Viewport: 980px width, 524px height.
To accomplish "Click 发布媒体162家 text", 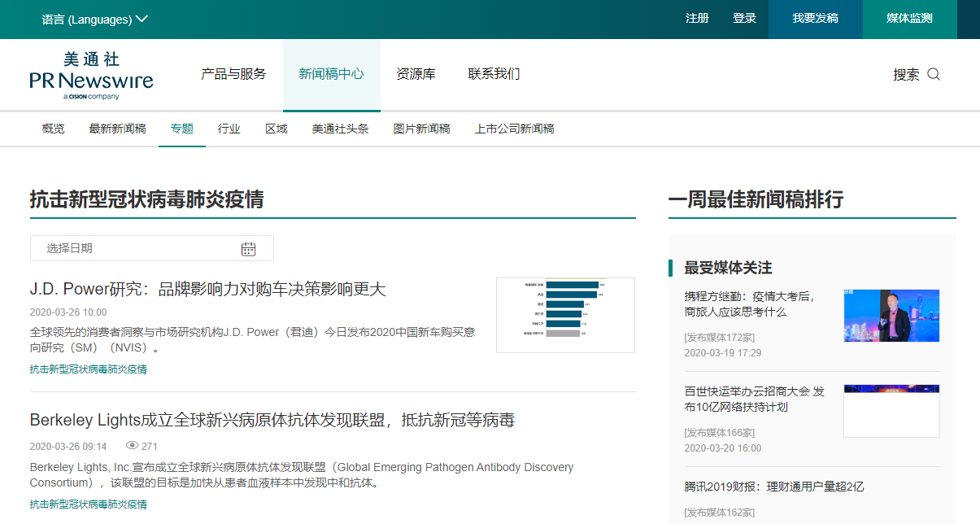I will pyautogui.click(x=720, y=513).
